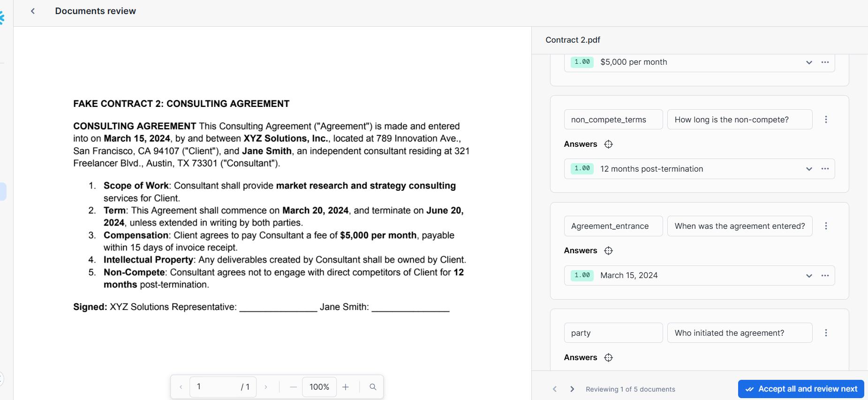Screen dimensions: 868x400
Task: Zoom in the document with the plus
Action: pyautogui.click(x=346, y=387)
